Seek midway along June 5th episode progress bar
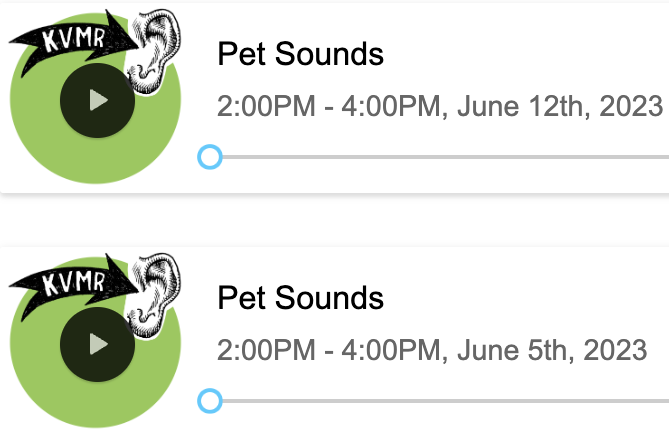Screen dimensions: 669x432 (x=440, y=401)
